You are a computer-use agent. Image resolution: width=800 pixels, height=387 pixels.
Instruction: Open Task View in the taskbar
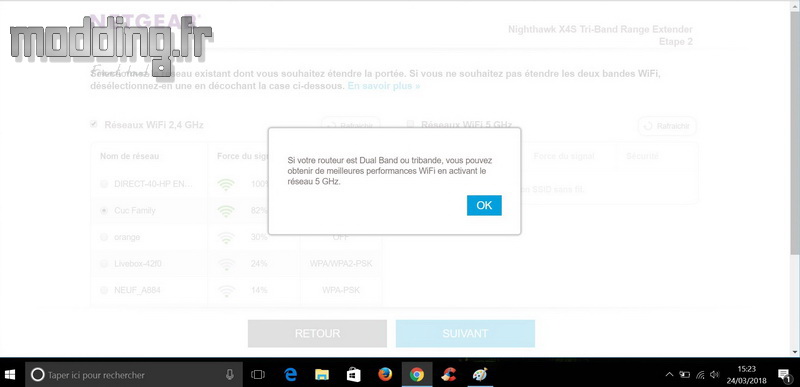click(x=258, y=375)
